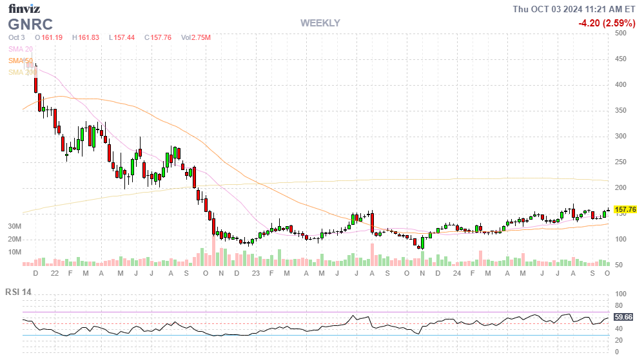Click the closing price C 157.76 readout
Image resolution: width=644 pixels, height=362 pixels.
[x=158, y=37]
